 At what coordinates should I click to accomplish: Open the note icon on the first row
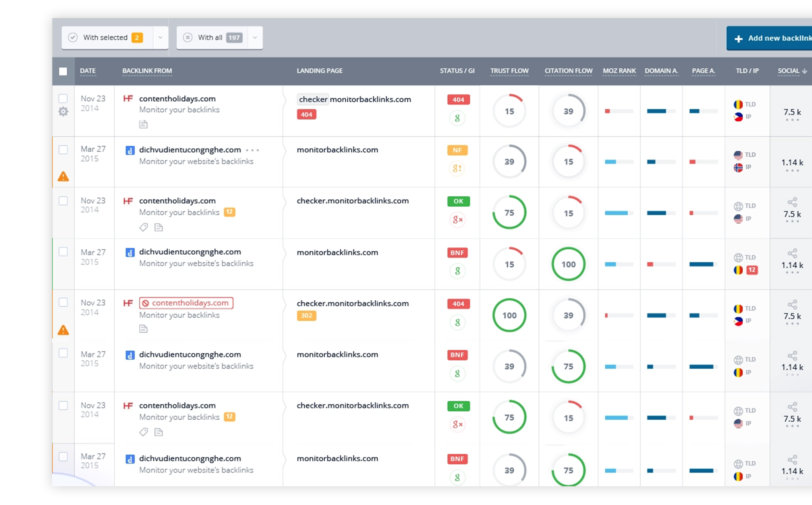143,124
